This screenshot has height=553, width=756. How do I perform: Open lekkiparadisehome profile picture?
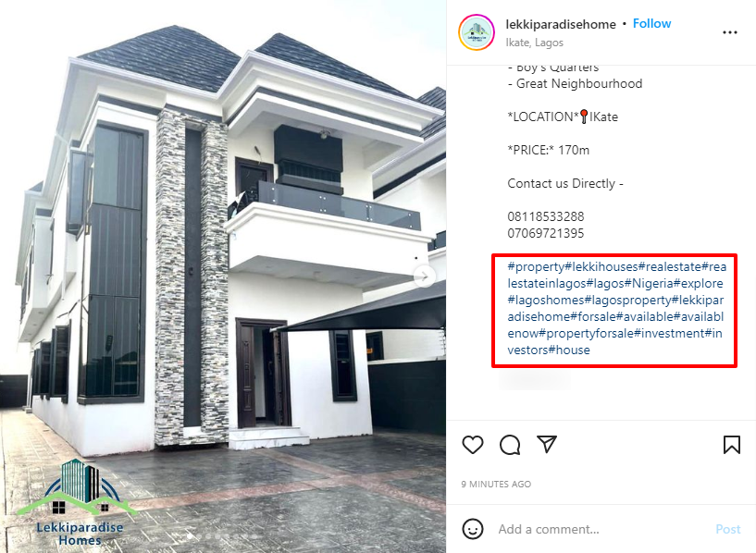pos(477,32)
